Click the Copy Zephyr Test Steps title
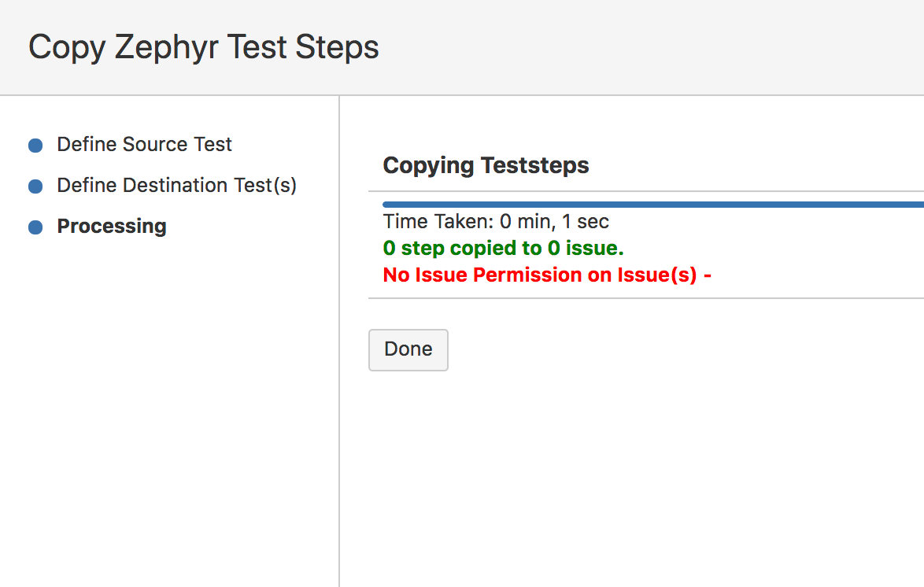 (x=203, y=47)
